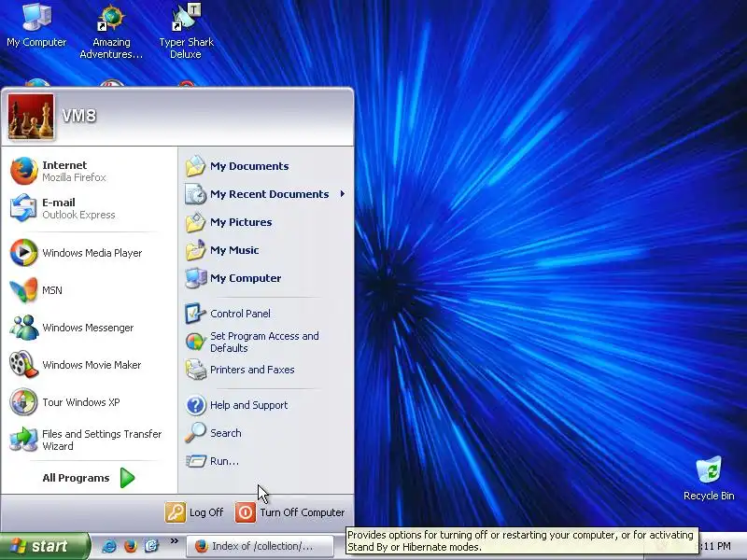
Task: Click Internet Explorer quick launch icon
Action: point(109,546)
